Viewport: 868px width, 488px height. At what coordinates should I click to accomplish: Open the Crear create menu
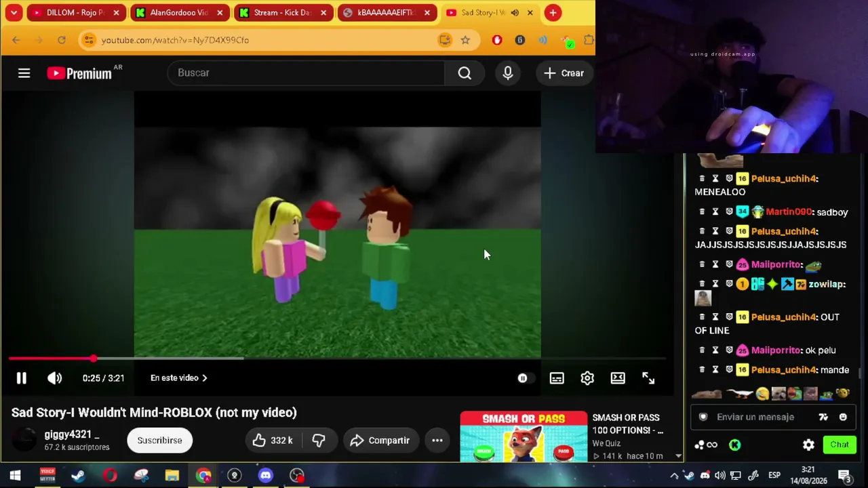click(x=564, y=73)
